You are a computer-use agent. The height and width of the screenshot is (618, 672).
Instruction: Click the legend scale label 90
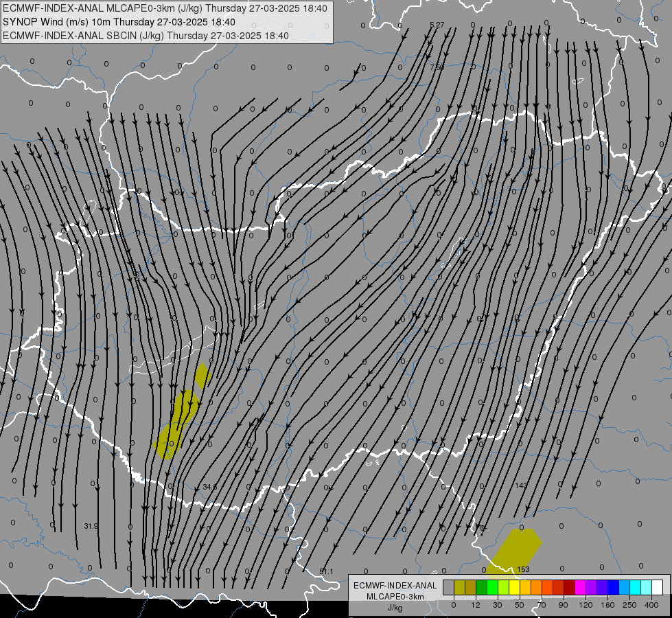564,605
